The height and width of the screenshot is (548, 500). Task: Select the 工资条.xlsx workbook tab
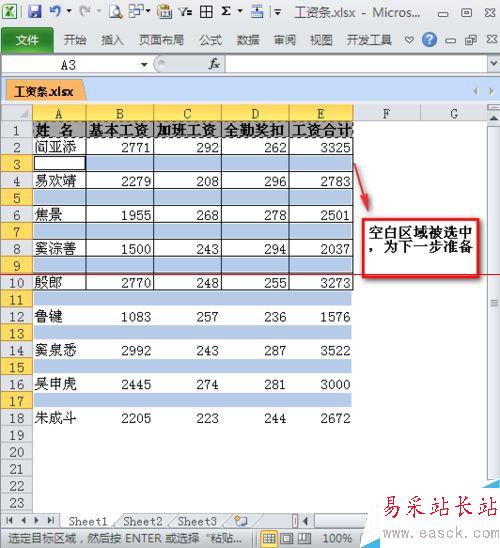click(x=45, y=92)
